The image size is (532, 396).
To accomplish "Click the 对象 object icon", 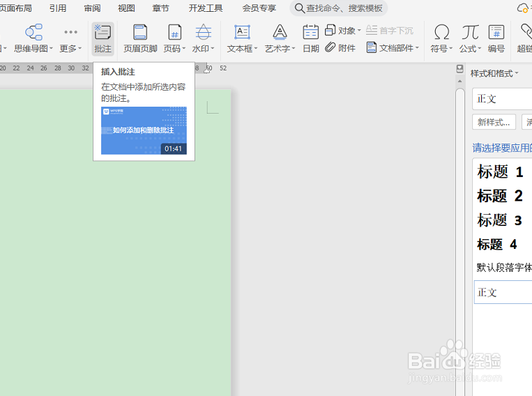I will [x=330, y=30].
